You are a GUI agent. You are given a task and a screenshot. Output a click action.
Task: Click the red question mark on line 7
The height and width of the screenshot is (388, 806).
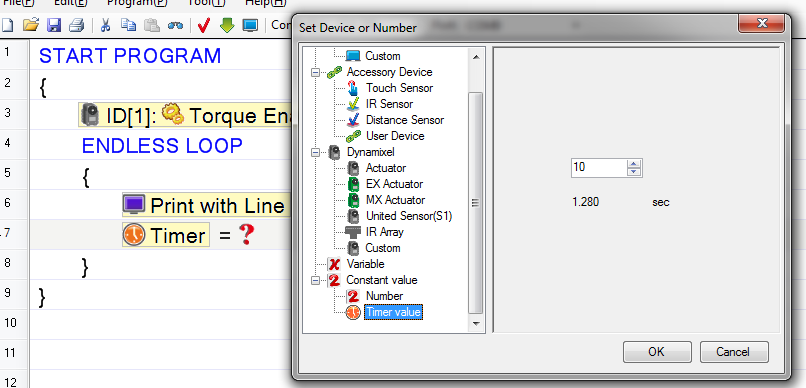pos(247,235)
